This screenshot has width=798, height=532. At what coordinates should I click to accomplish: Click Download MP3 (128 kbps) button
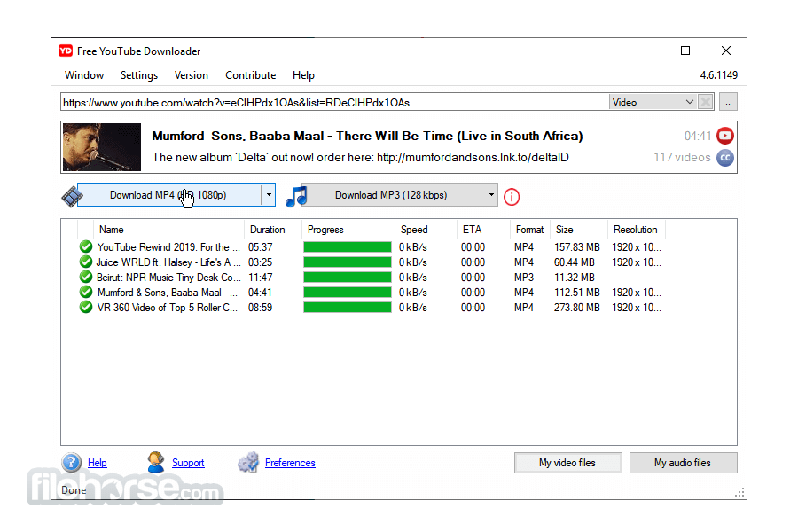391,195
